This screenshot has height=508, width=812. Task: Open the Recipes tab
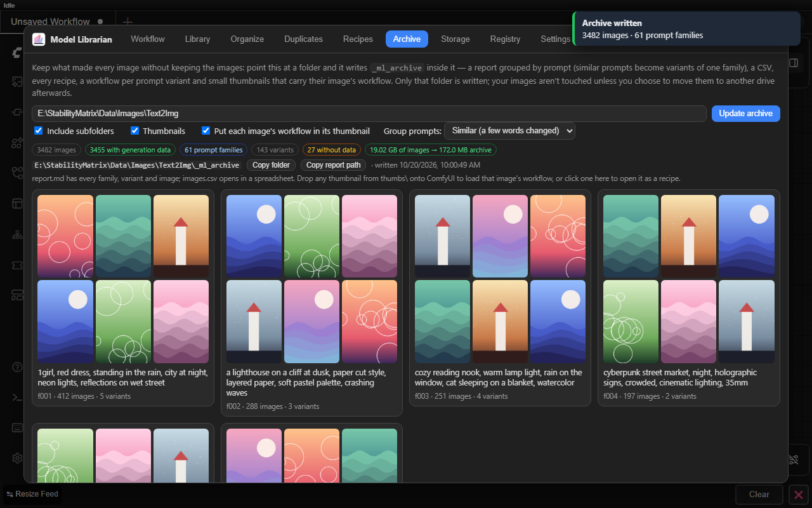pyautogui.click(x=358, y=39)
